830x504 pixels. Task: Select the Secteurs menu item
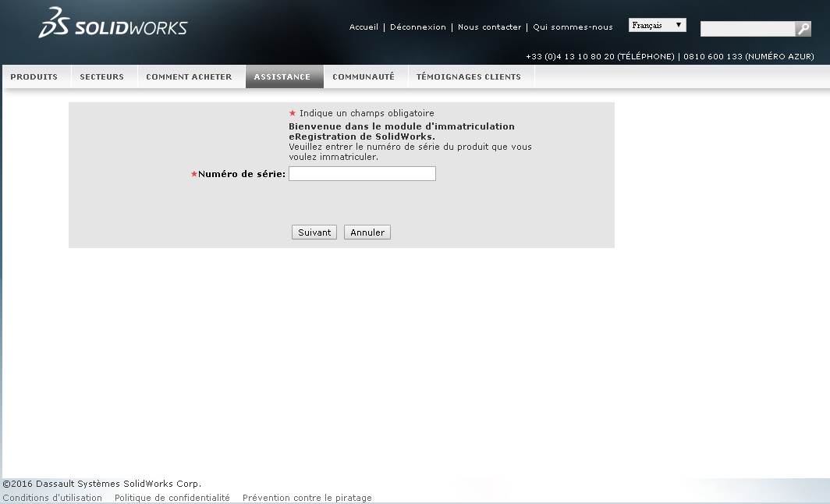click(101, 76)
